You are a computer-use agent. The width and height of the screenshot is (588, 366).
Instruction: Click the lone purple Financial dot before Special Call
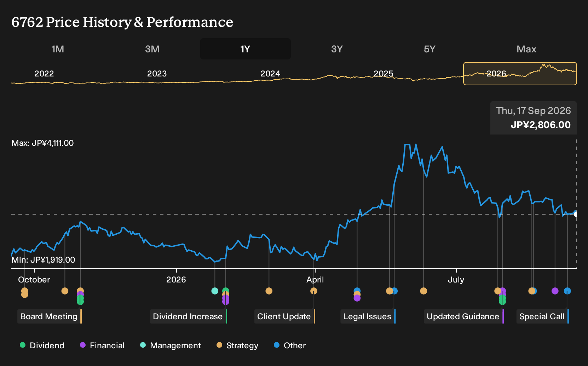[555, 291]
